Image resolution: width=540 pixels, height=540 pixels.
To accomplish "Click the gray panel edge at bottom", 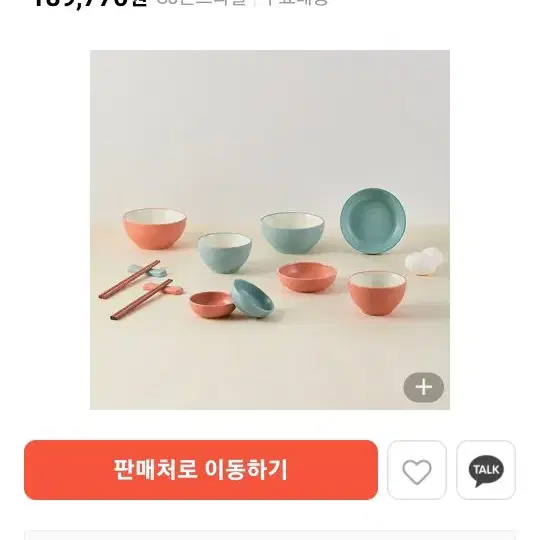I will point(270,537).
